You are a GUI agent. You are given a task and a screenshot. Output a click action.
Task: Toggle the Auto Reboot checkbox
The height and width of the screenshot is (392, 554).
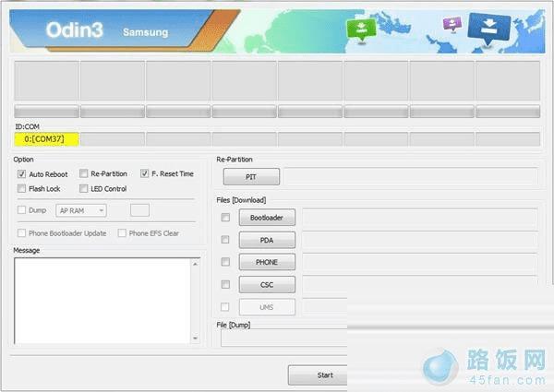21,174
